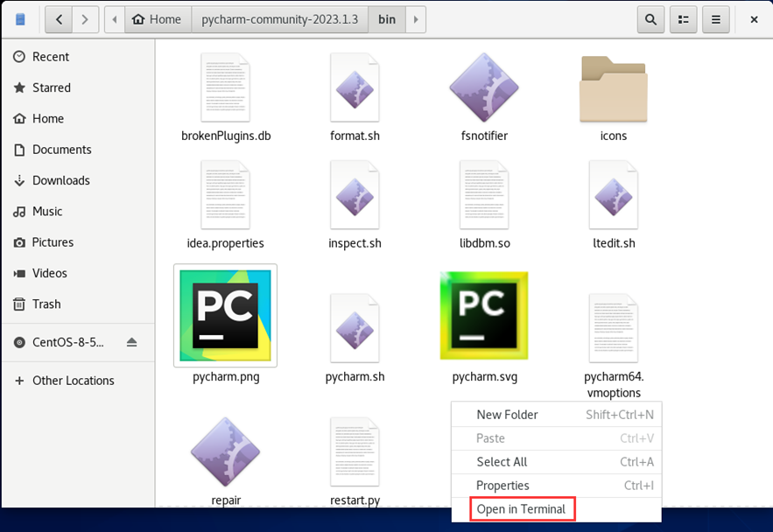Image resolution: width=773 pixels, height=532 pixels.
Task: Choose Properties from context menu
Action: click(x=557, y=486)
